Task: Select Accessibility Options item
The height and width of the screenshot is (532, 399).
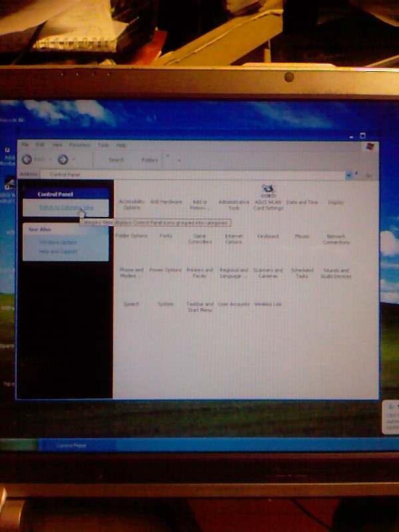Action: coord(132,204)
